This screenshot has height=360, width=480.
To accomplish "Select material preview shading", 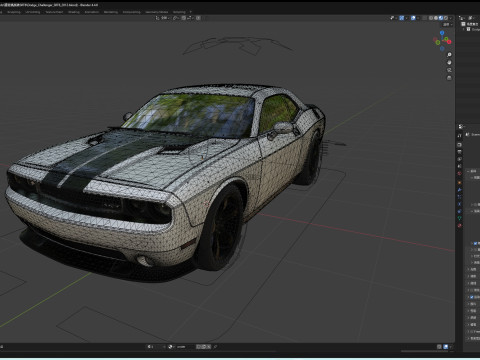I will pyautogui.click(x=441, y=18).
